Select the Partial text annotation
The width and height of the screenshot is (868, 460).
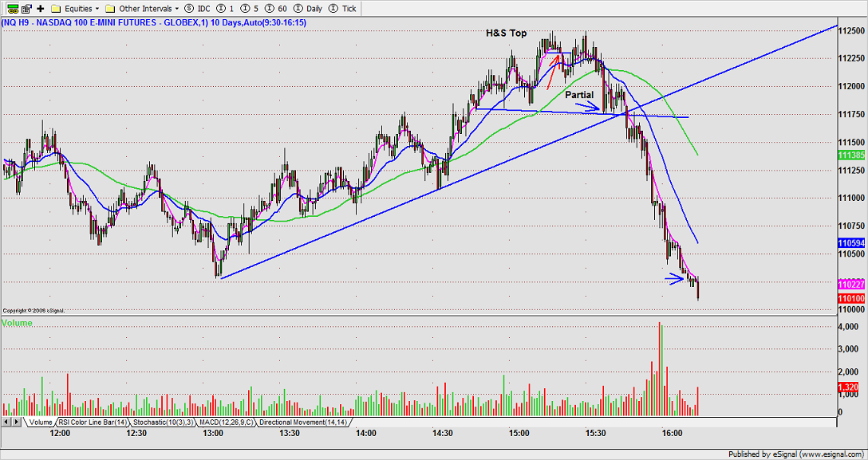click(579, 95)
